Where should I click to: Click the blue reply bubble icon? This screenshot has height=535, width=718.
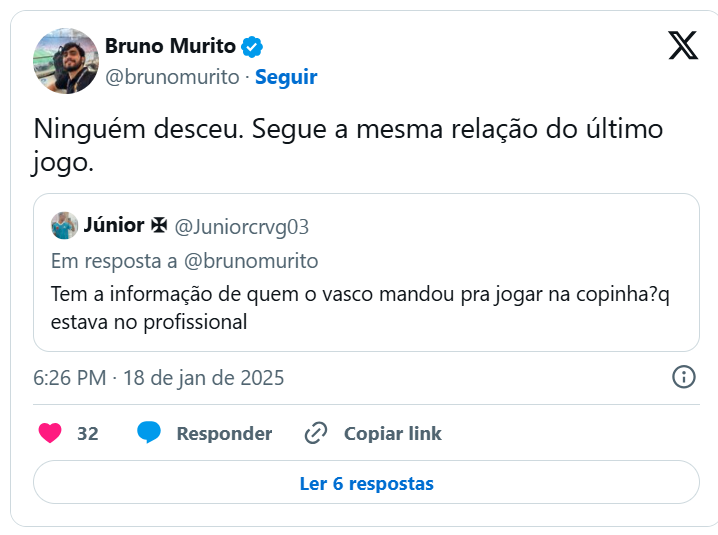click(x=149, y=433)
